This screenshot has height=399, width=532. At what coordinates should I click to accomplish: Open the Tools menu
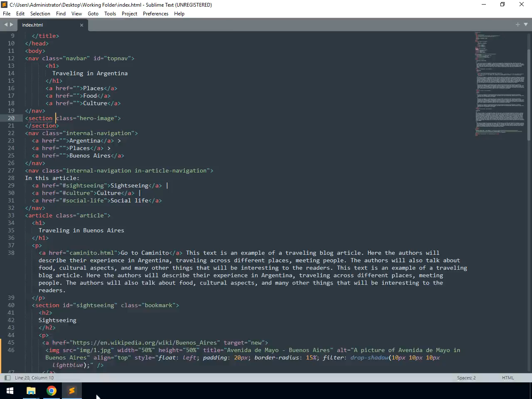(110, 13)
